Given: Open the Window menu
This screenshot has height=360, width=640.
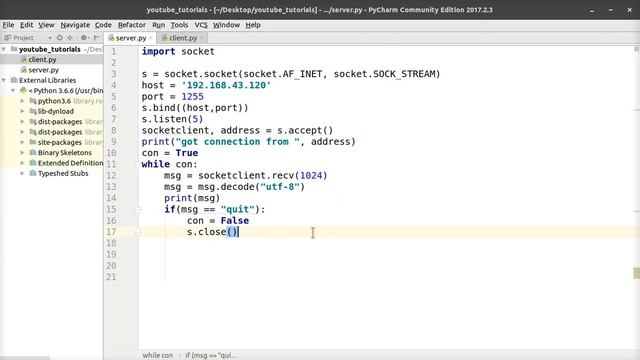Looking at the screenshot, I should click(x=226, y=25).
